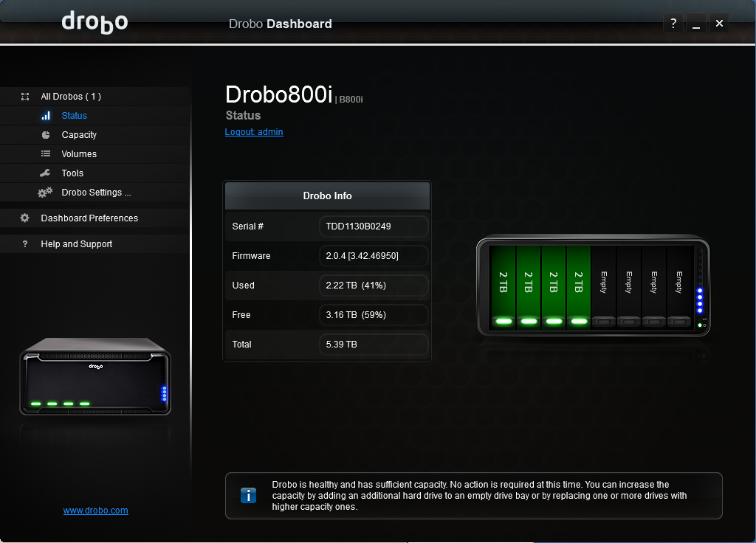Click the help question mark button in title bar
756x543 pixels.
click(673, 24)
